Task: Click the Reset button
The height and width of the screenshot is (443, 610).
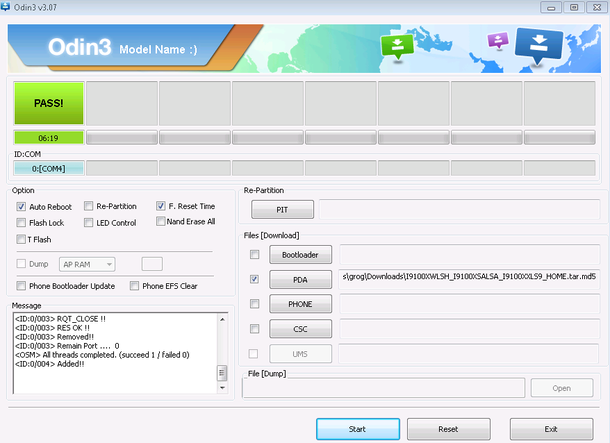Action: pyautogui.click(x=448, y=428)
